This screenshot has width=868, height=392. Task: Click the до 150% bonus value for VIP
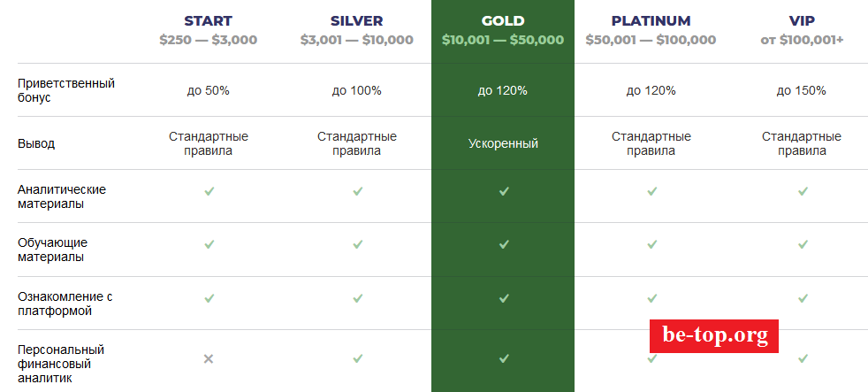point(802,90)
